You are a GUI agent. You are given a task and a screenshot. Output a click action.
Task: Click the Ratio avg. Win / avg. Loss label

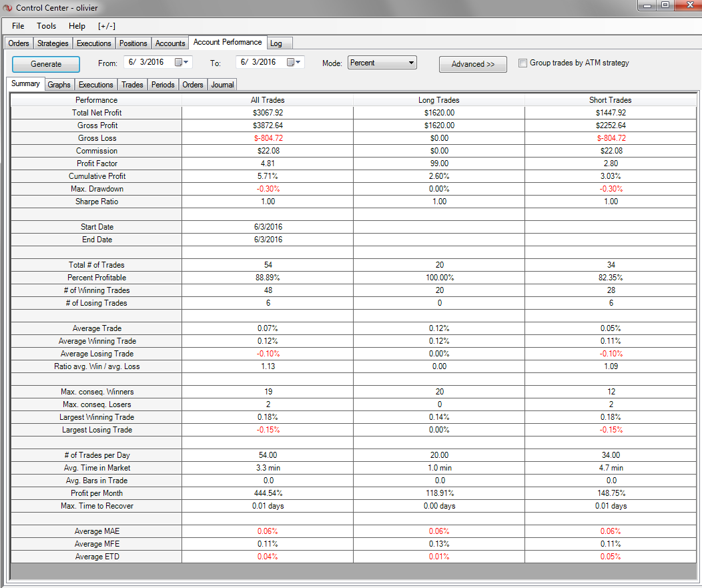[x=97, y=366]
